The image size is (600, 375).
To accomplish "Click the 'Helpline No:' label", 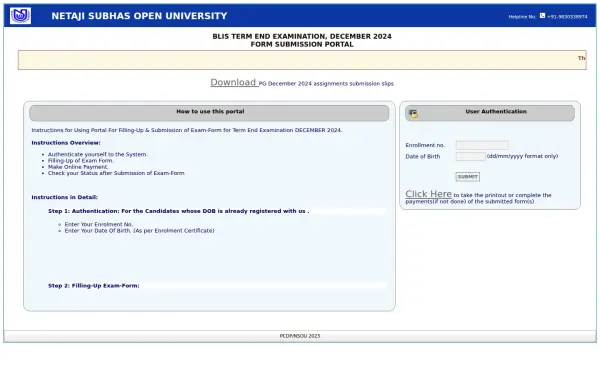I will pyautogui.click(x=522, y=17).
